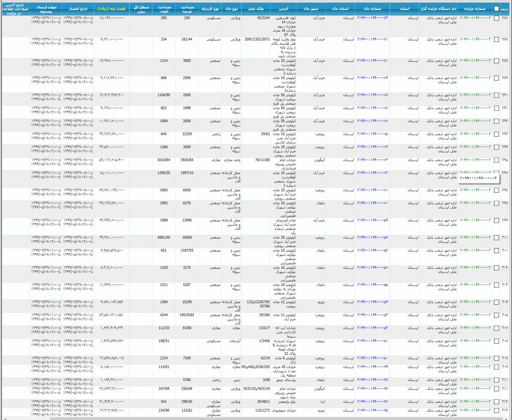Tick the select-all checkbox in the table header
The width and height of the screenshot is (512, 420).
[496, 9]
